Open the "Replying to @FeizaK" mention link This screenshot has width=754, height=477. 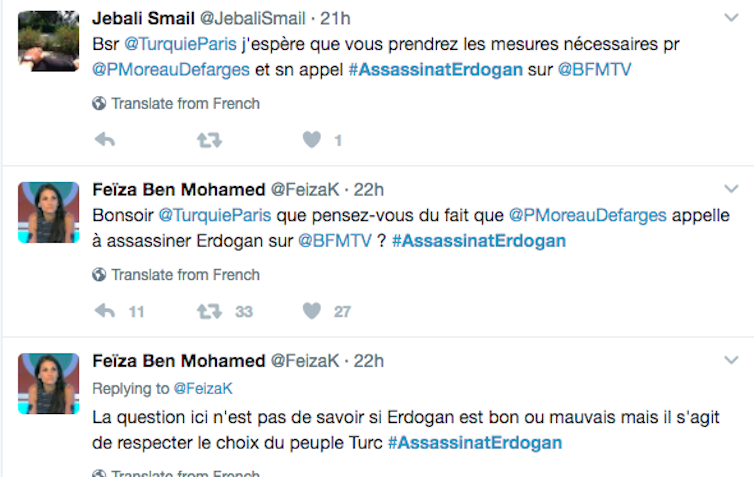click(x=203, y=388)
